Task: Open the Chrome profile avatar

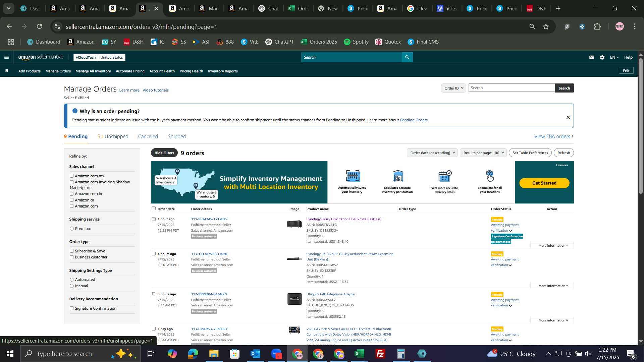Action: tap(620, 26)
